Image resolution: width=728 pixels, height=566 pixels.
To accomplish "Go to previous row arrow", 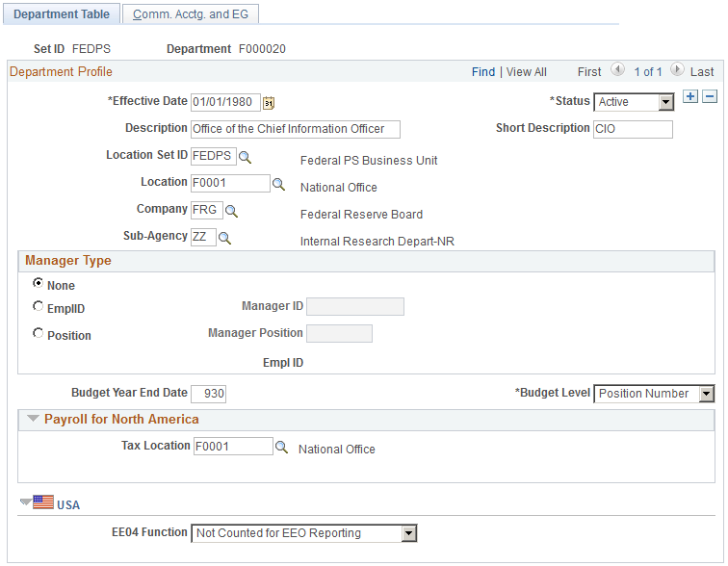I will (617, 70).
